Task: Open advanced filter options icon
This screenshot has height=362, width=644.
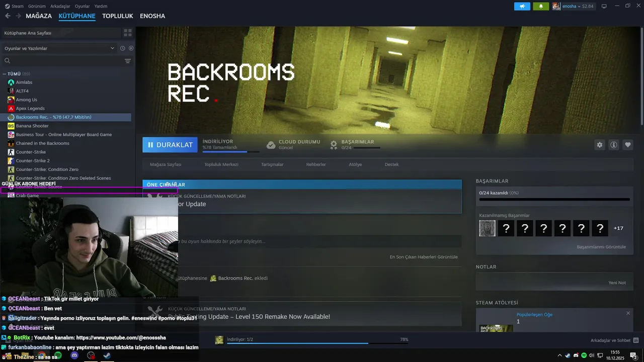Action: [x=128, y=61]
